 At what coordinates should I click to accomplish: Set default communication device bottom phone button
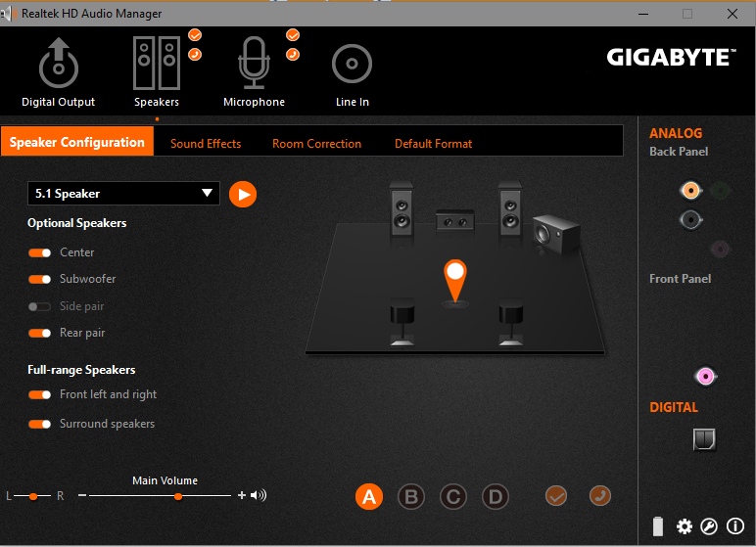[600, 496]
